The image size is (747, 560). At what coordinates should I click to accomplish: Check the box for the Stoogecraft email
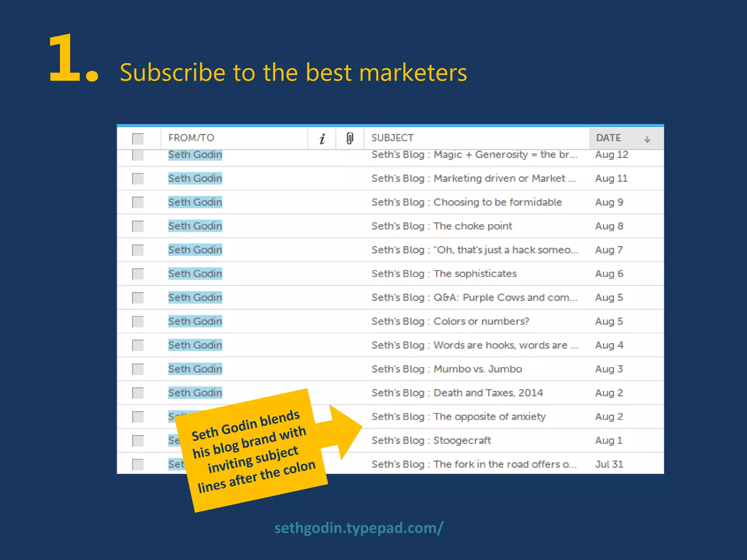pos(138,441)
